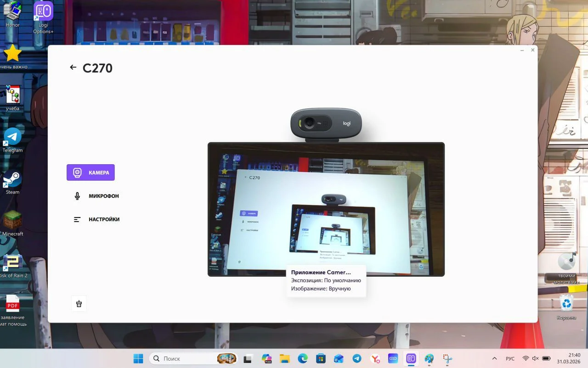The width and height of the screenshot is (588, 368).
Task: Select the Telegram desktop shortcut
Action: (12, 140)
